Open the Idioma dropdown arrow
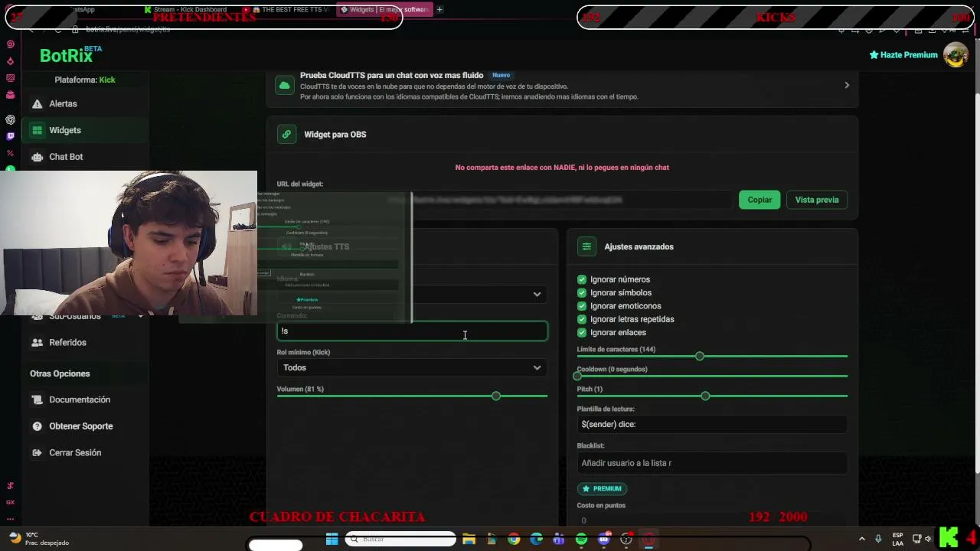Viewport: 980px width, 551px height. [537, 295]
